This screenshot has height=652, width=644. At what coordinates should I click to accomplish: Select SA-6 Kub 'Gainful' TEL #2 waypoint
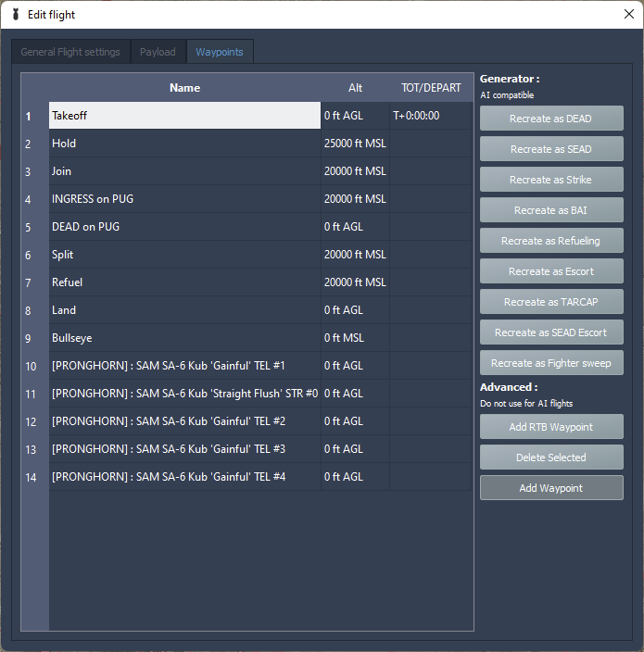pos(184,421)
